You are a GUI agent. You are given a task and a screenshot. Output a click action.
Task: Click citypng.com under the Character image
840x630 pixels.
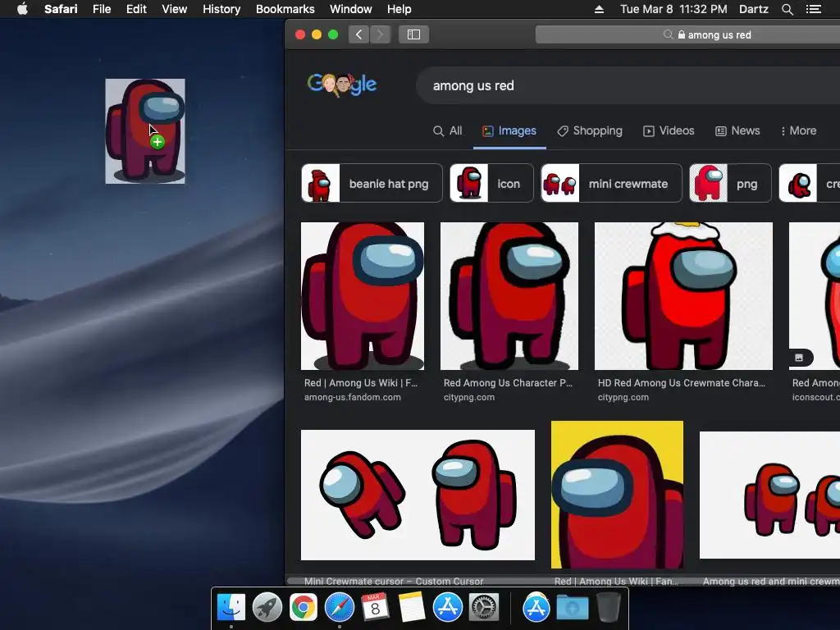468,398
